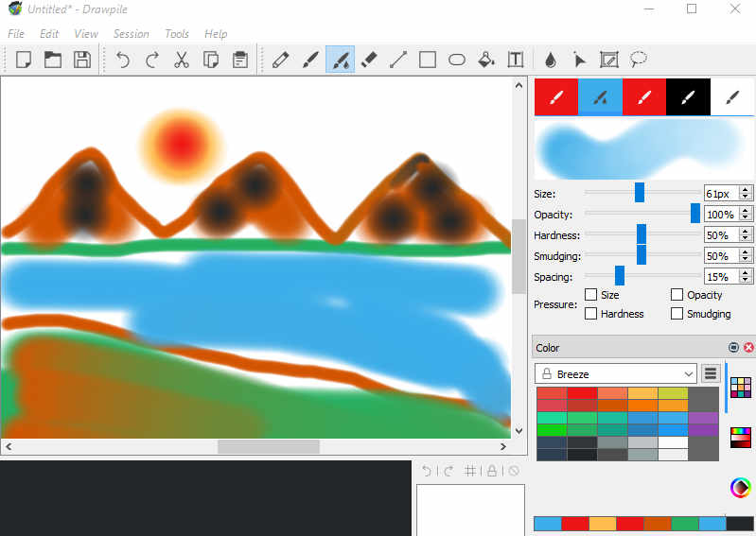
Task: Select the Rectangular selection tool
Action: click(x=609, y=61)
